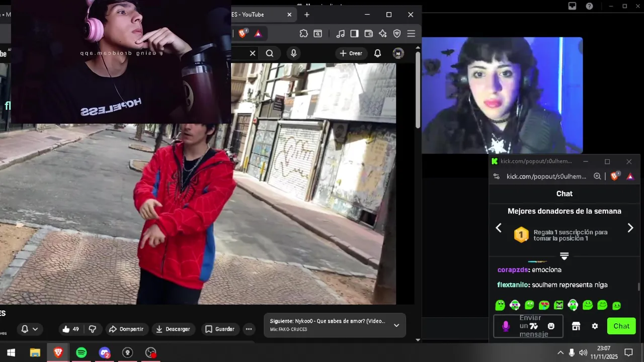Screen dimensions: 644x362
Task: Dislike the video with thumbs down
Action: tap(93, 329)
